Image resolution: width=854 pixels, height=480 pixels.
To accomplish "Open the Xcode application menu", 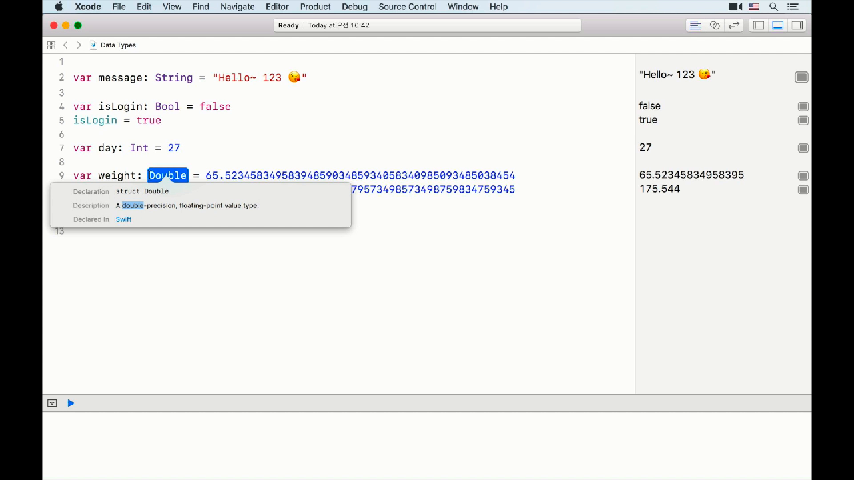I will coord(88,7).
